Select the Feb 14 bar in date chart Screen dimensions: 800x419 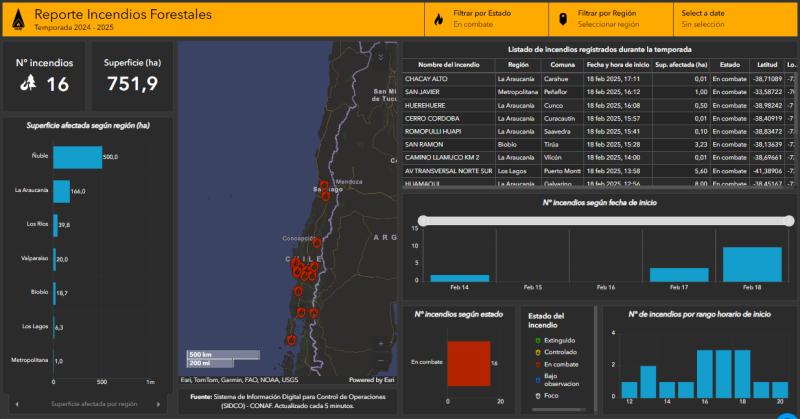tap(460, 278)
